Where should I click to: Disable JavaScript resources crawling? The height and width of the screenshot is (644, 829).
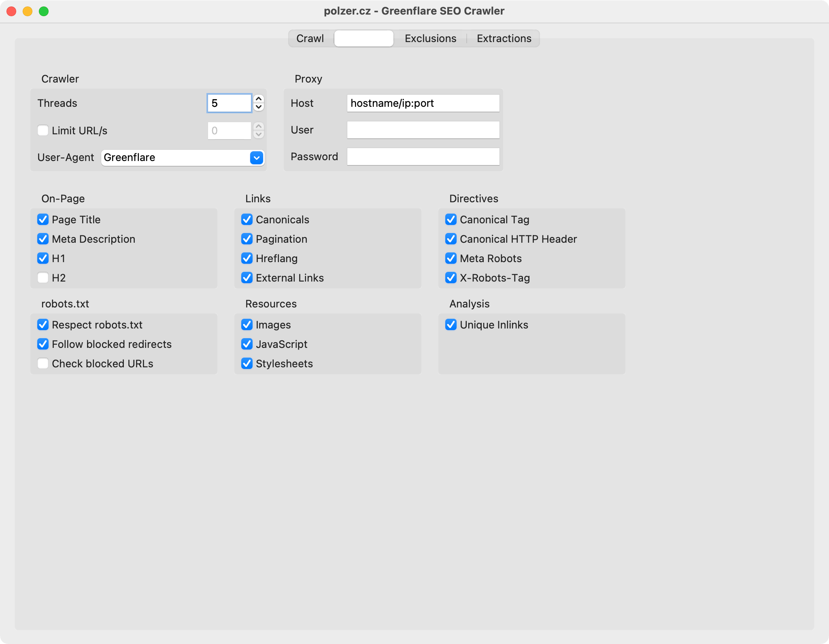coord(247,344)
